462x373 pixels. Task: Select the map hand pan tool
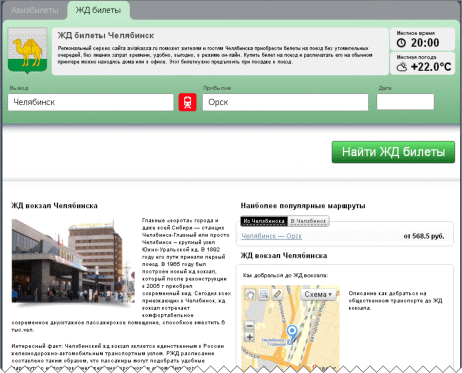tap(250, 294)
